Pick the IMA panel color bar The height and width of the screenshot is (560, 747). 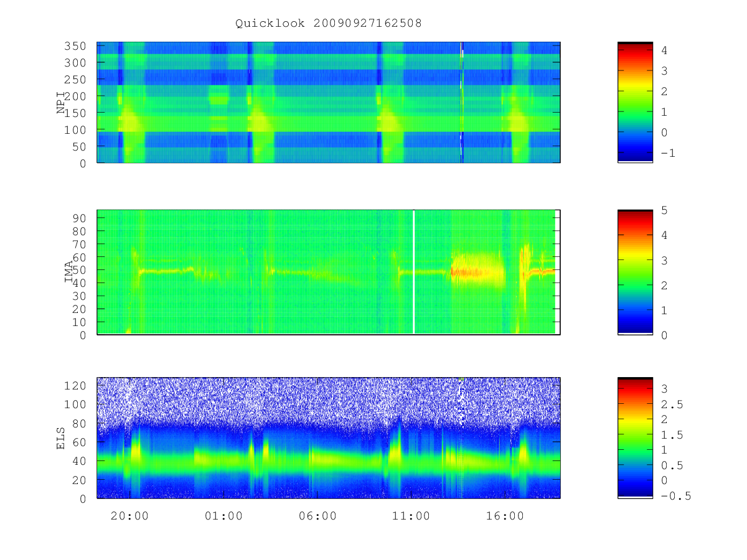635,273
